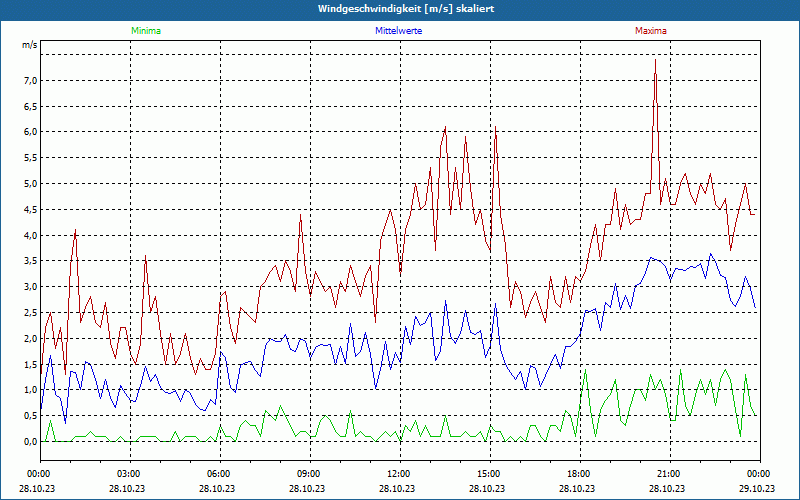Click the Minima legend label

tap(146, 31)
